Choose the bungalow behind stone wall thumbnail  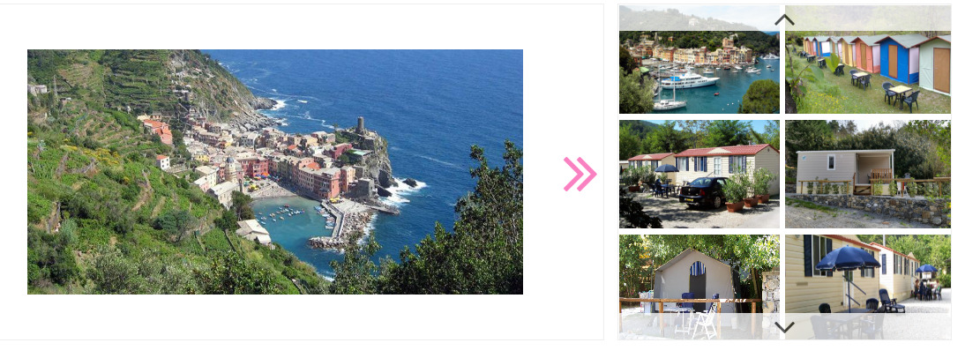(867, 175)
